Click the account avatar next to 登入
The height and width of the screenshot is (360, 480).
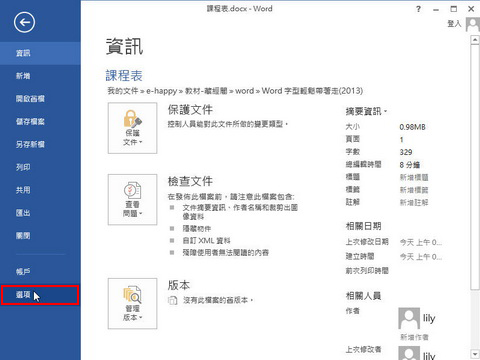point(473,24)
